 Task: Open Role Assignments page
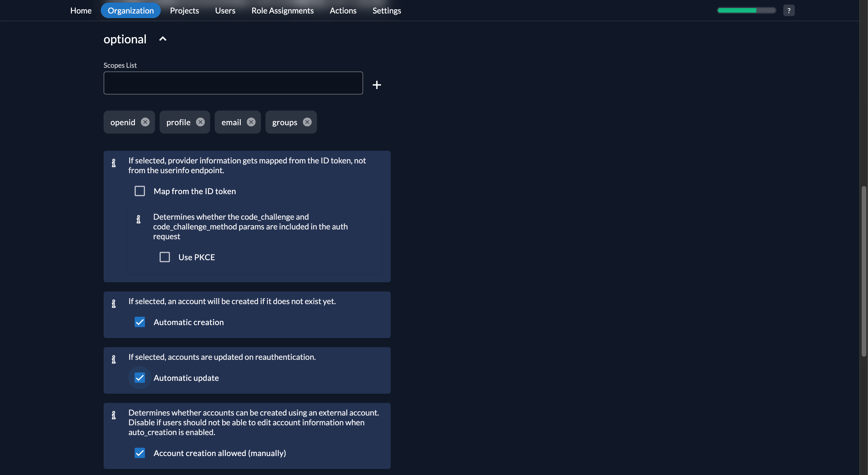coord(282,10)
